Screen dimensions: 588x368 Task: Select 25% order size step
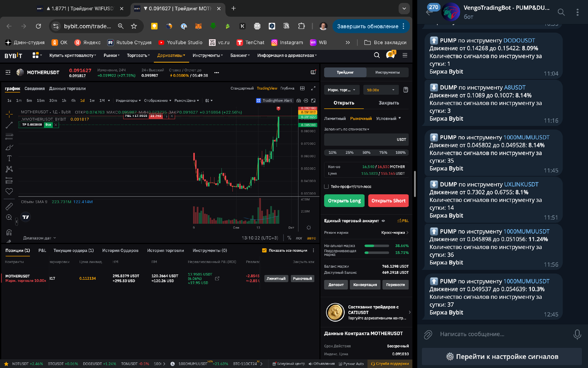(x=349, y=153)
